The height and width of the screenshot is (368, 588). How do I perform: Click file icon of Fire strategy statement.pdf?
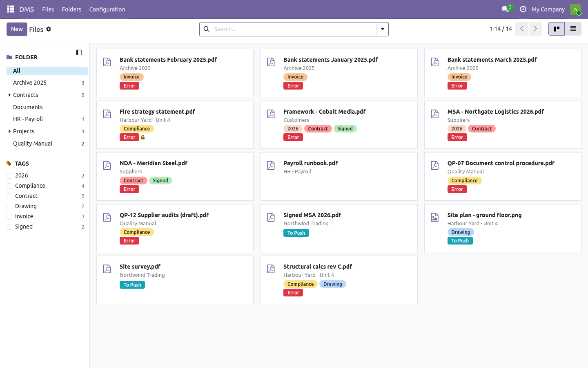(x=107, y=114)
